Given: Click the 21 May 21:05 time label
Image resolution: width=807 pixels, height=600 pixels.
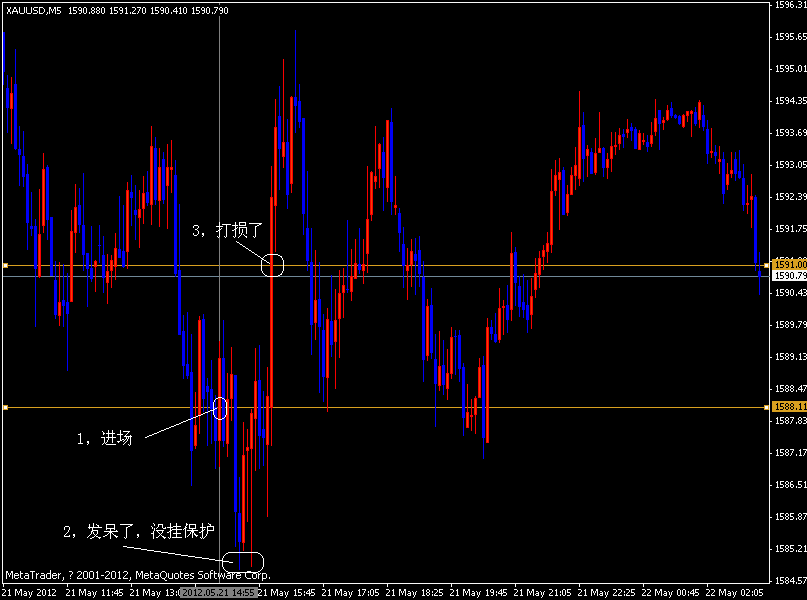Looking at the screenshot, I should (x=543, y=592).
